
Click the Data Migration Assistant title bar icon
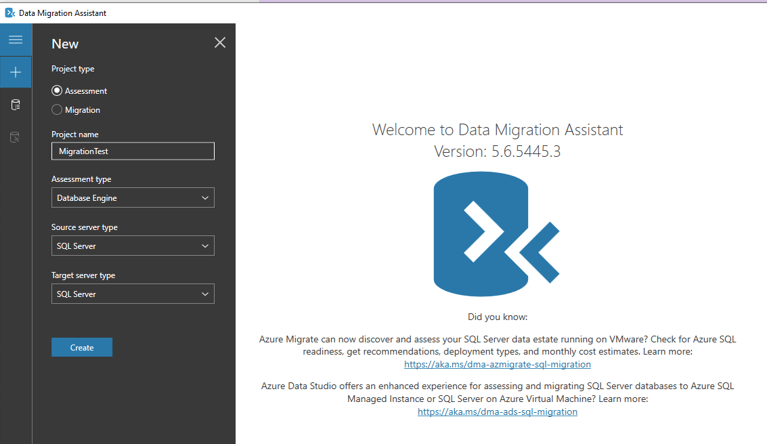[x=9, y=13]
